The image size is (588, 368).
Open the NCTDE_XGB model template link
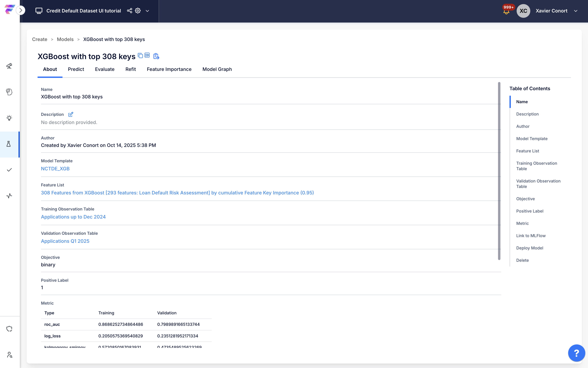click(x=55, y=169)
